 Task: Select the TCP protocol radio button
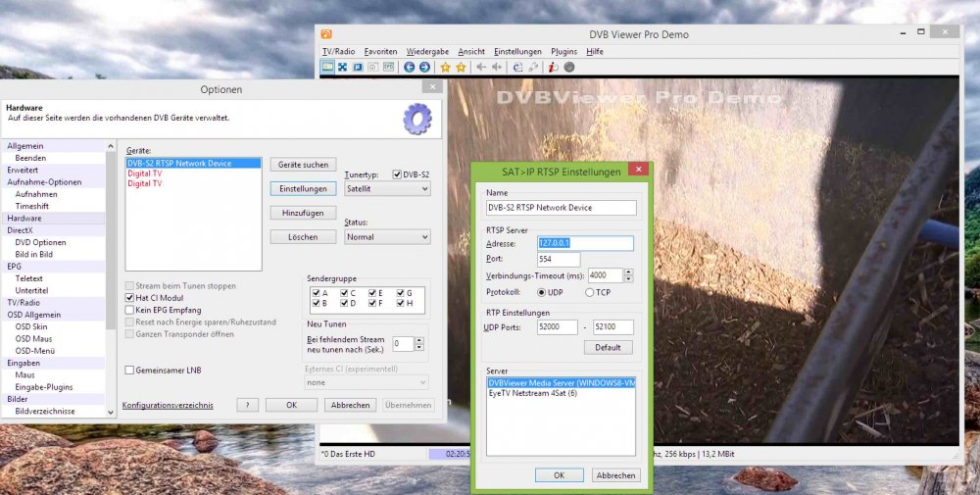click(590, 292)
